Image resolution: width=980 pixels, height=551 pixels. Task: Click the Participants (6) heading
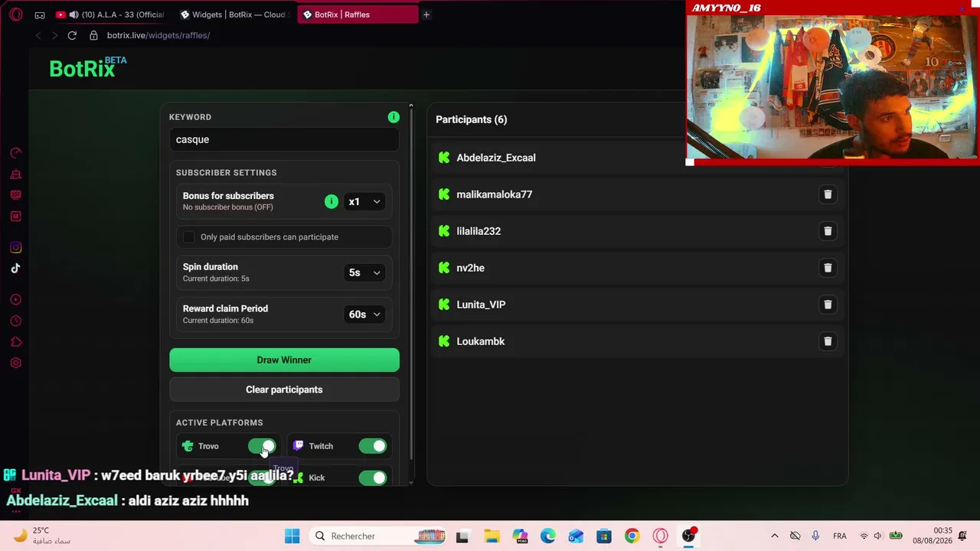(471, 119)
